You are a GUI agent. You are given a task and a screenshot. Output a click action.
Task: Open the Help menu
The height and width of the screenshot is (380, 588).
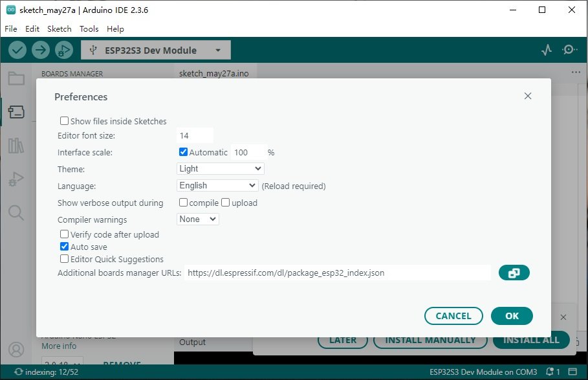[x=115, y=29]
